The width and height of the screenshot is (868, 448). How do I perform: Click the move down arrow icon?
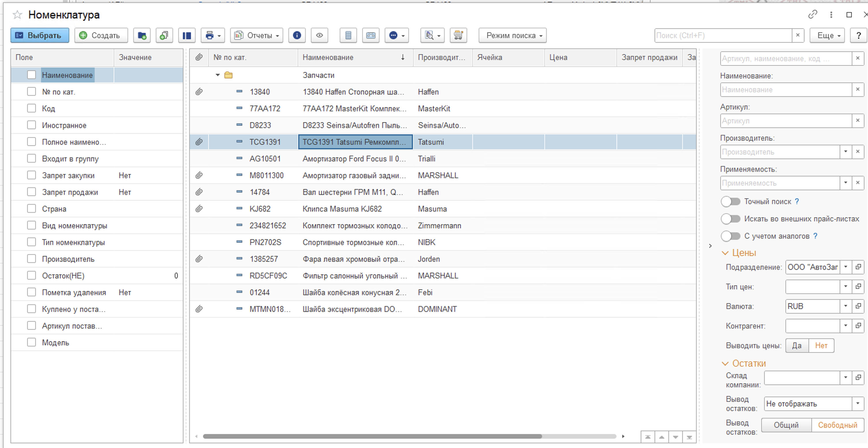tap(676, 437)
